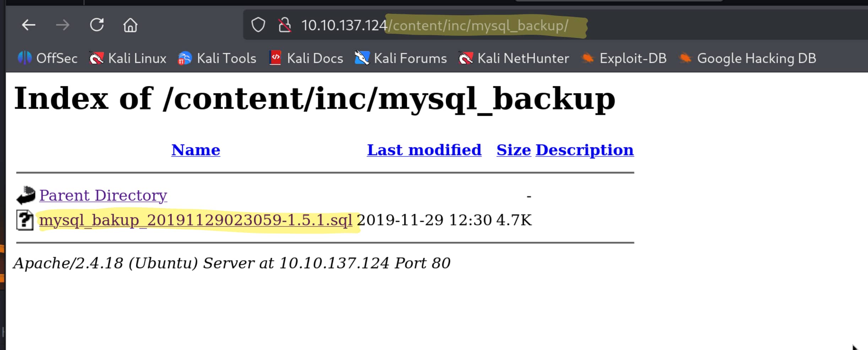
Task: Open the Kali Linux bookmark
Action: click(x=128, y=58)
